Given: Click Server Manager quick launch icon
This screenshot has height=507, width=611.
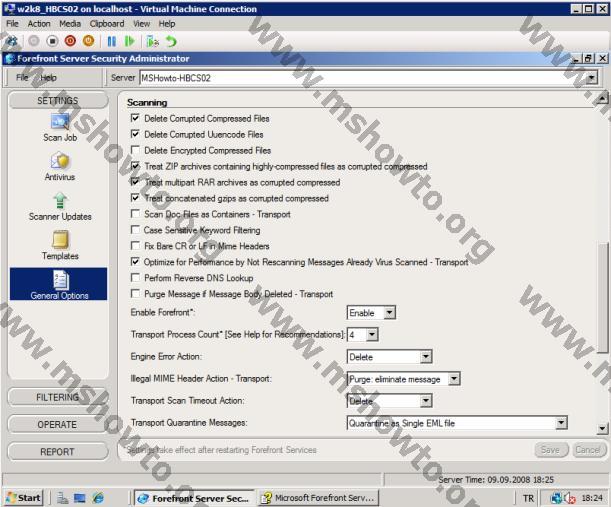Looking at the screenshot, I should click(62, 498).
